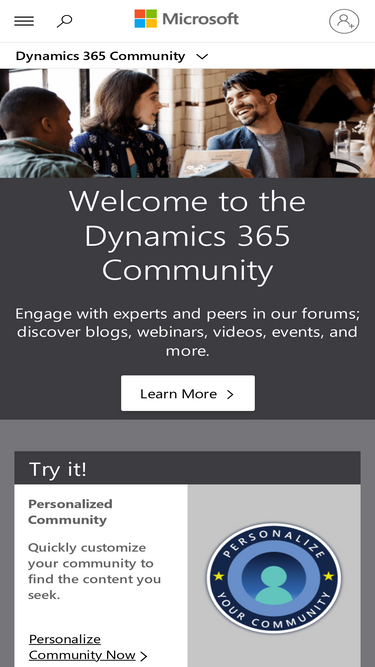Click the 'Personalized Community' title text
This screenshot has height=667, width=375.
pos(70,512)
